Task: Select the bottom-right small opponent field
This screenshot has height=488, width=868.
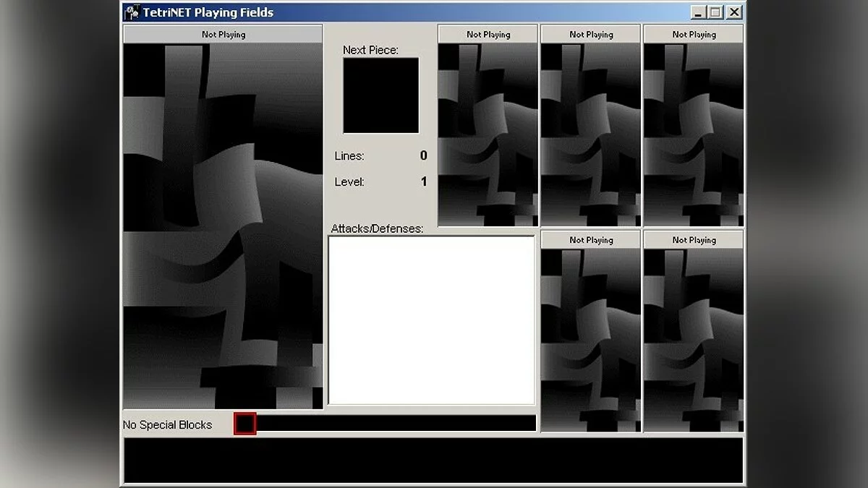Action: click(693, 340)
